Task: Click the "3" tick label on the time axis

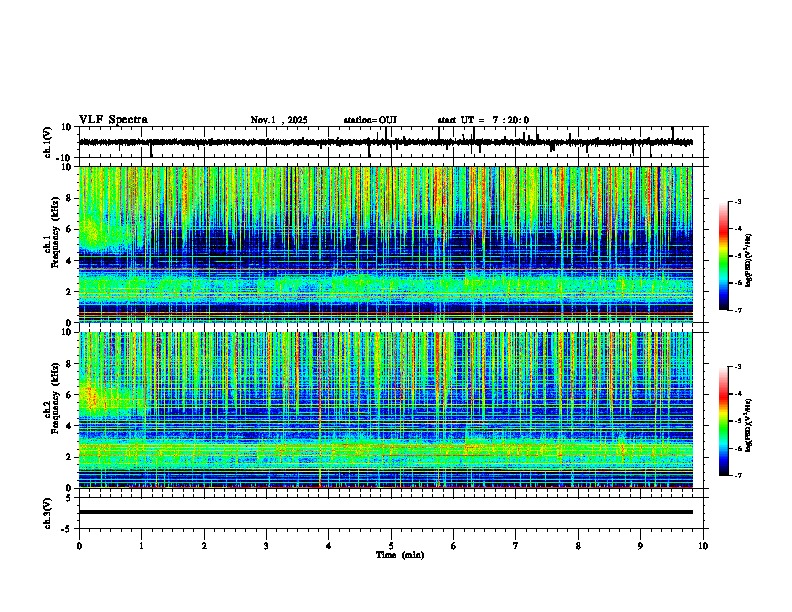Action: coord(267,546)
